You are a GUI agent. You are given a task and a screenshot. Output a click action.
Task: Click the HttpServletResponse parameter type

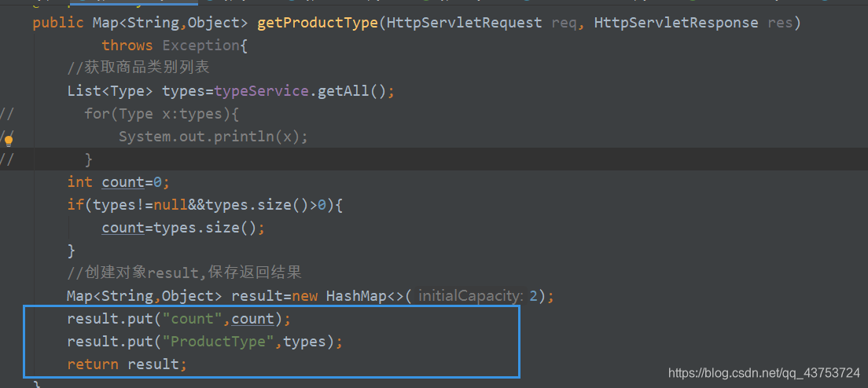(676, 23)
